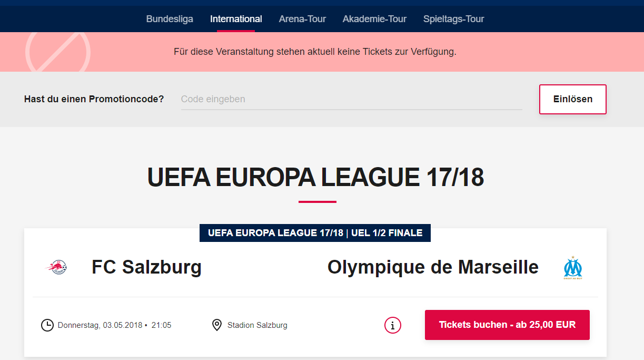Image resolution: width=644 pixels, height=360 pixels.
Task: Focus the Code eingeben promotion field
Action: click(351, 99)
